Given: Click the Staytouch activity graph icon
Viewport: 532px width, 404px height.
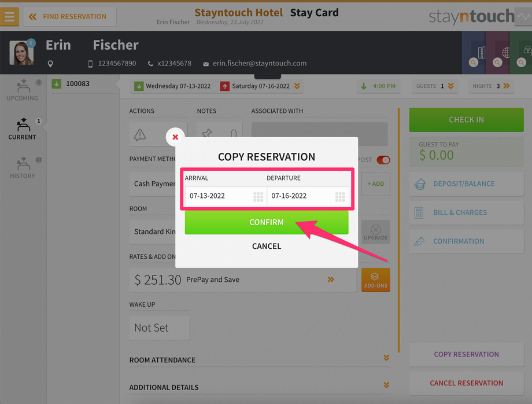Looking at the screenshot, I should (523, 16).
